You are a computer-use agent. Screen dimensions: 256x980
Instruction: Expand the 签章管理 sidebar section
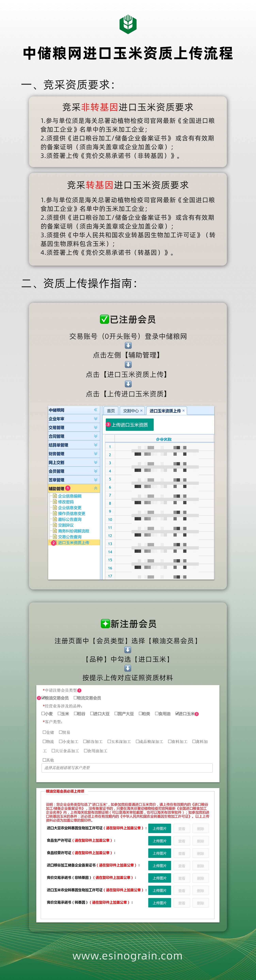point(96,480)
